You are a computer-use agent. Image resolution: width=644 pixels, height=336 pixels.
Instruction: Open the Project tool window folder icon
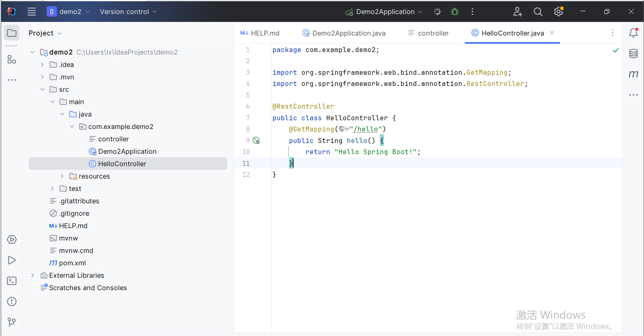click(x=12, y=33)
